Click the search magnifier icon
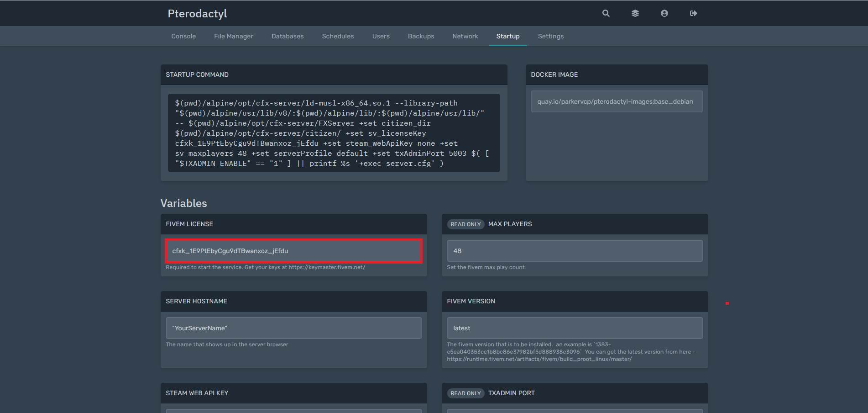 tap(606, 13)
